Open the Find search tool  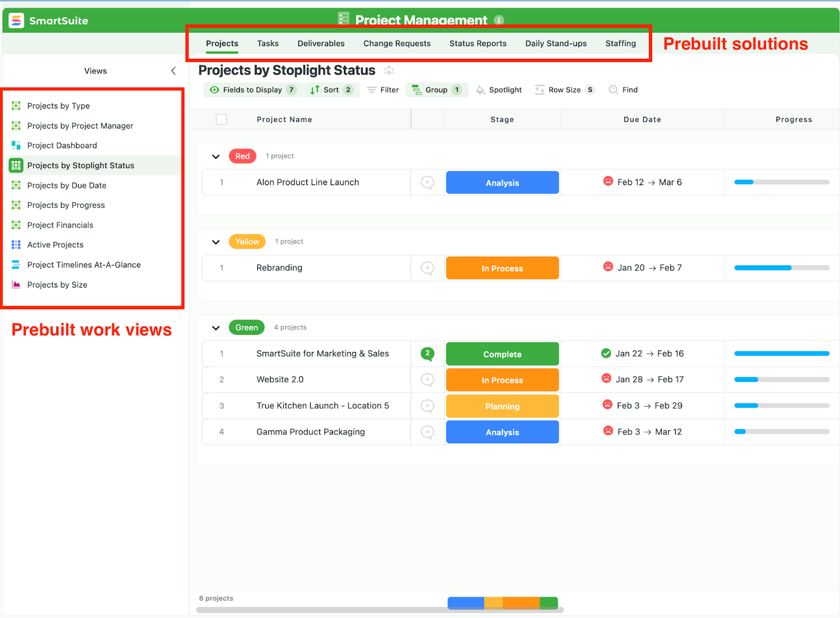[623, 90]
